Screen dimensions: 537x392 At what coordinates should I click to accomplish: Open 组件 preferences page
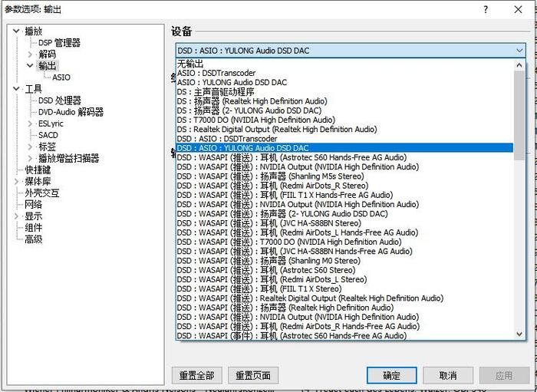[33, 228]
